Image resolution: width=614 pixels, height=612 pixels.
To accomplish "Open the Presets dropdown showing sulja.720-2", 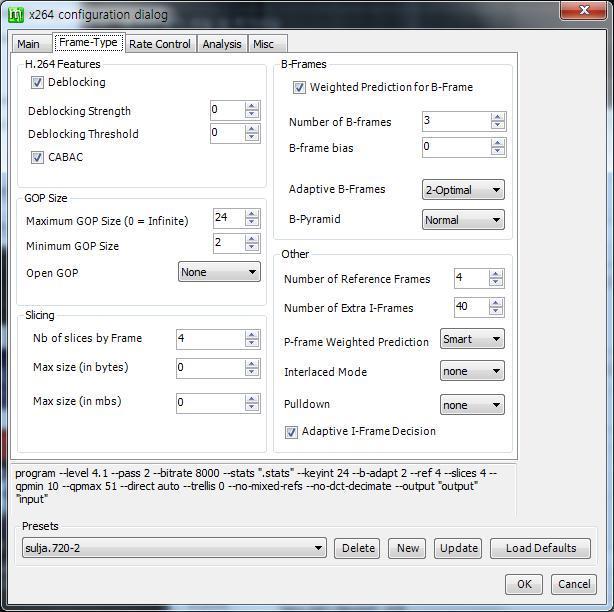I will tap(174, 548).
